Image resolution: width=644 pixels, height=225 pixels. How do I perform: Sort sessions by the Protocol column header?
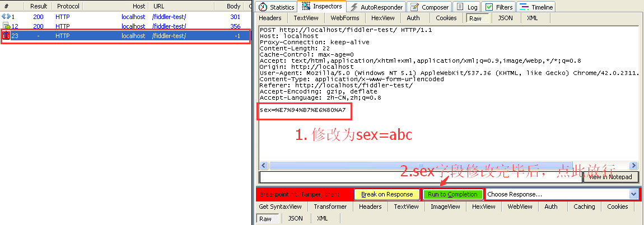click(68, 6)
